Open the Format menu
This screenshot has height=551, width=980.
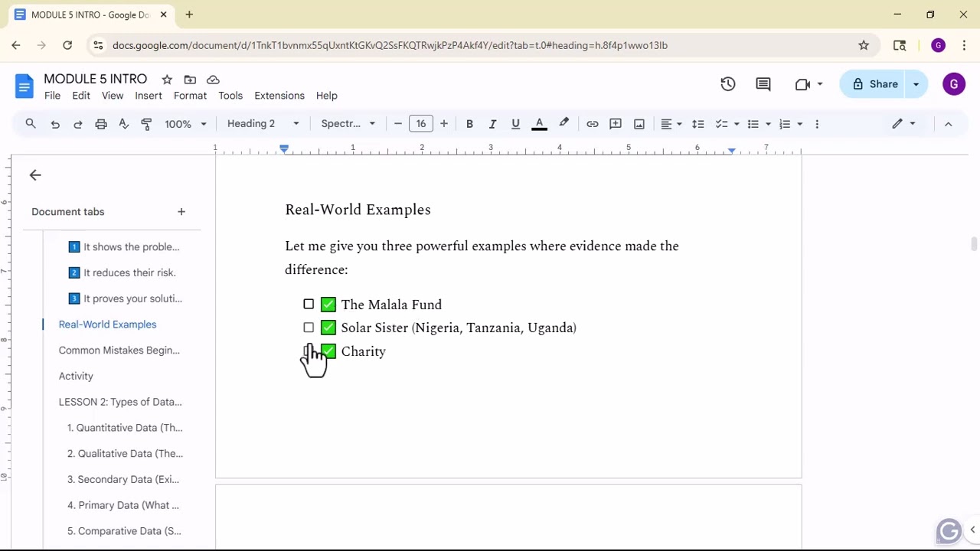tap(190, 96)
